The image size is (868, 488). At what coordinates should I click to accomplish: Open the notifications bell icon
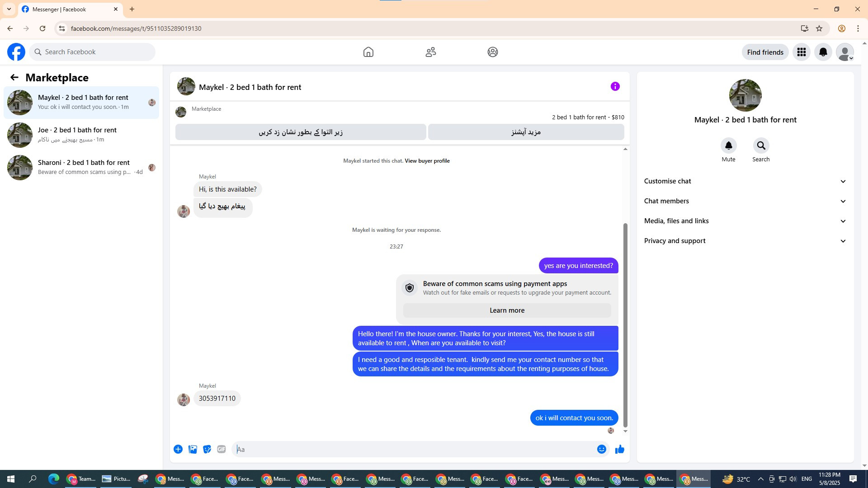pyautogui.click(x=823, y=52)
